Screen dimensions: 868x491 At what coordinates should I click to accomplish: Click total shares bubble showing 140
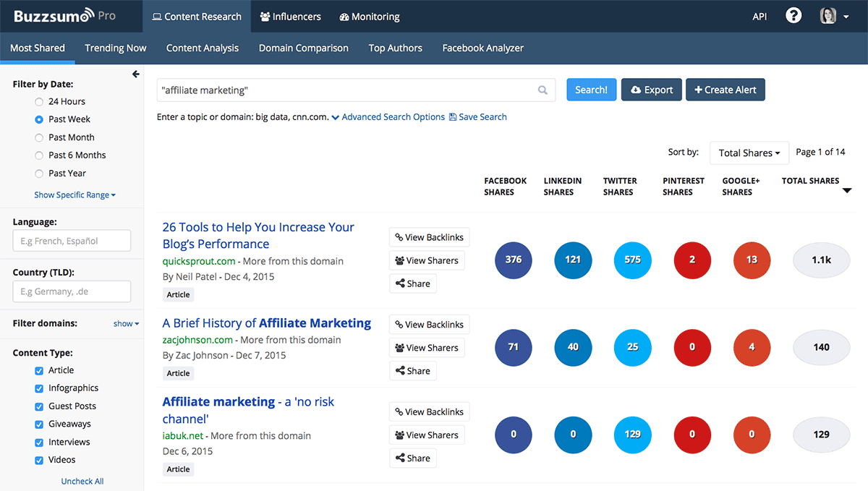point(821,347)
